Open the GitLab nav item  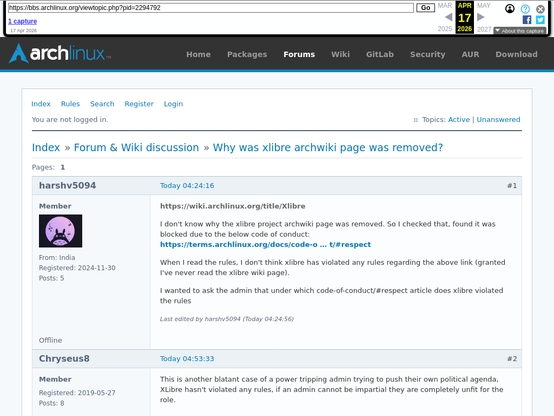pyautogui.click(x=380, y=54)
